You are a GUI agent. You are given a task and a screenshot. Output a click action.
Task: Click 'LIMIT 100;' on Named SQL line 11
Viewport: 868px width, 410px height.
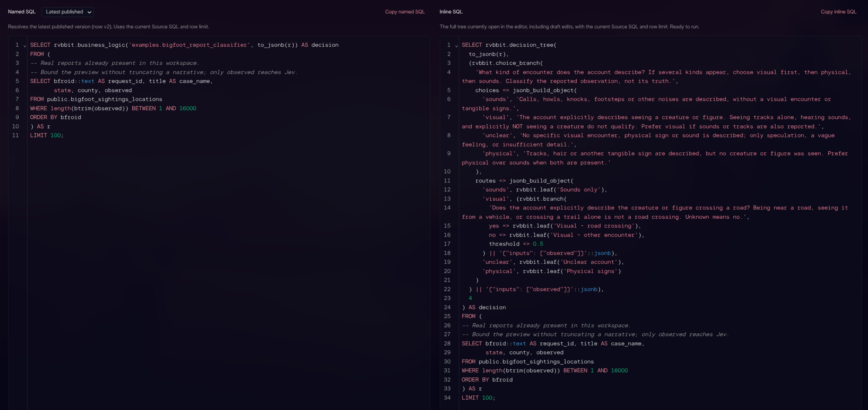(x=47, y=135)
